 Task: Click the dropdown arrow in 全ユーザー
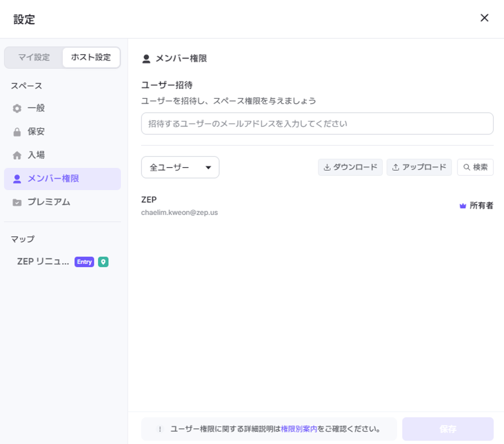pyautogui.click(x=208, y=167)
